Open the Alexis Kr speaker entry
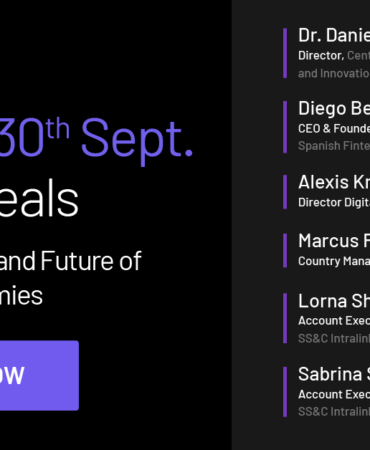 coord(334,182)
